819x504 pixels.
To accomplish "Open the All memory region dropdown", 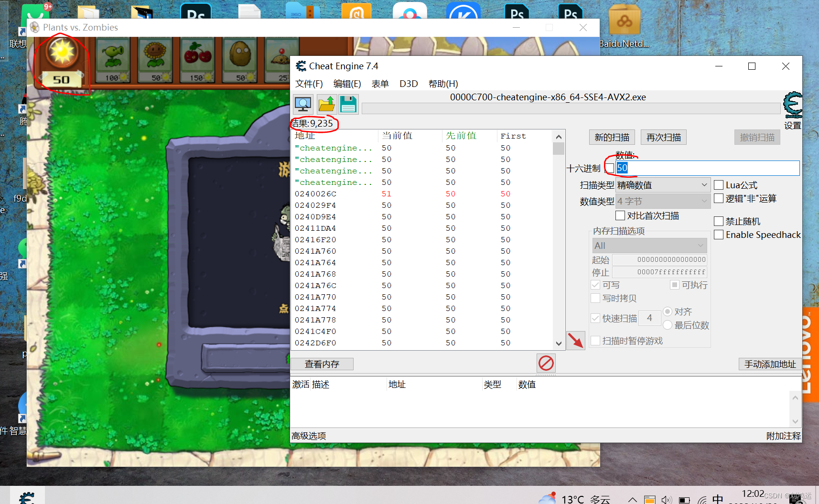I will (649, 246).
